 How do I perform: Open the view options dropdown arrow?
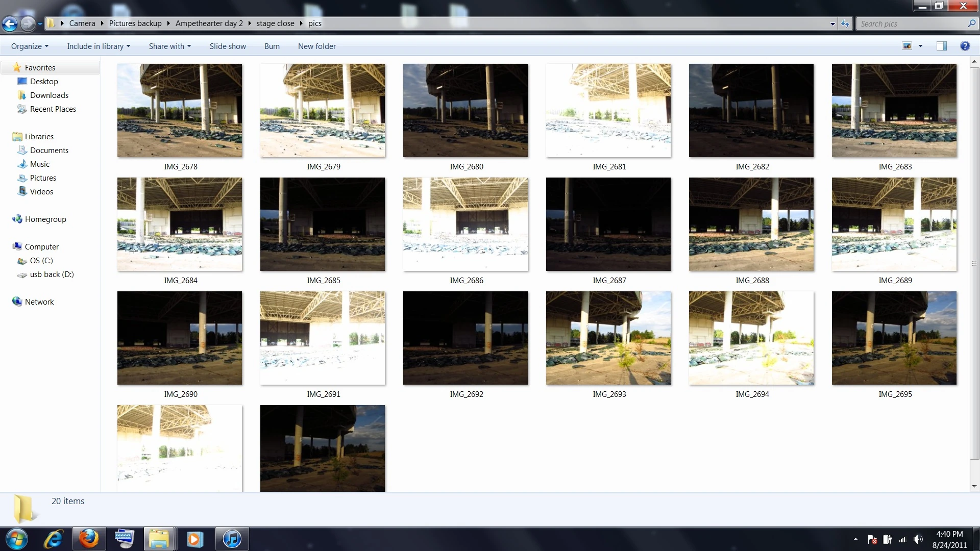pyautogui.click(x=921, y=46)
